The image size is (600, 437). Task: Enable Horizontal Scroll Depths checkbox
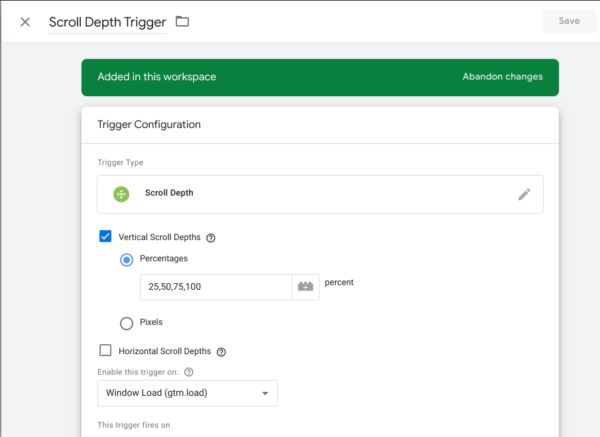(x=105, y=351)
